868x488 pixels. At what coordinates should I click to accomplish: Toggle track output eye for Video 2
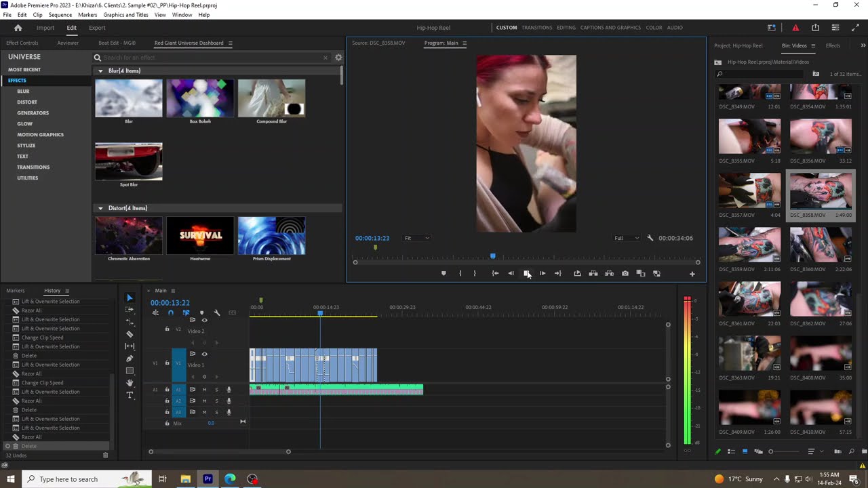(204, 320)
